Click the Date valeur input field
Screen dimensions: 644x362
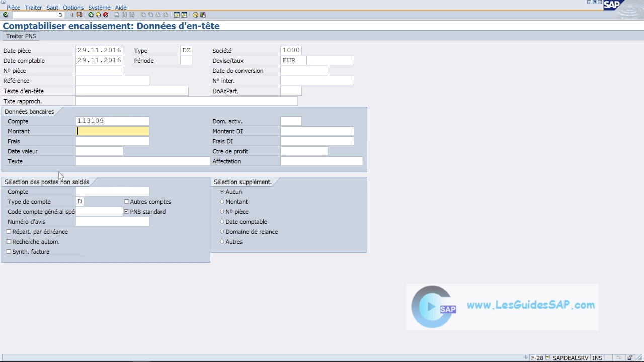point(99,151)
